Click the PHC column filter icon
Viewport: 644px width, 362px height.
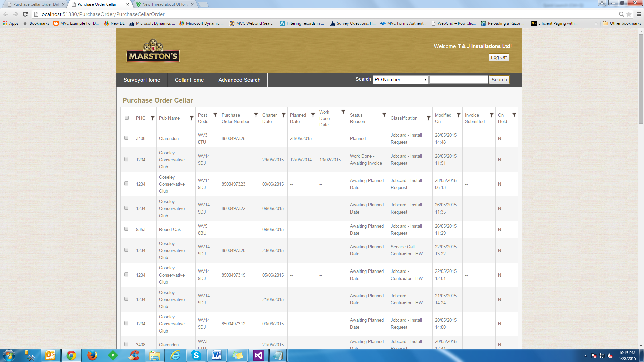point(153,118)
